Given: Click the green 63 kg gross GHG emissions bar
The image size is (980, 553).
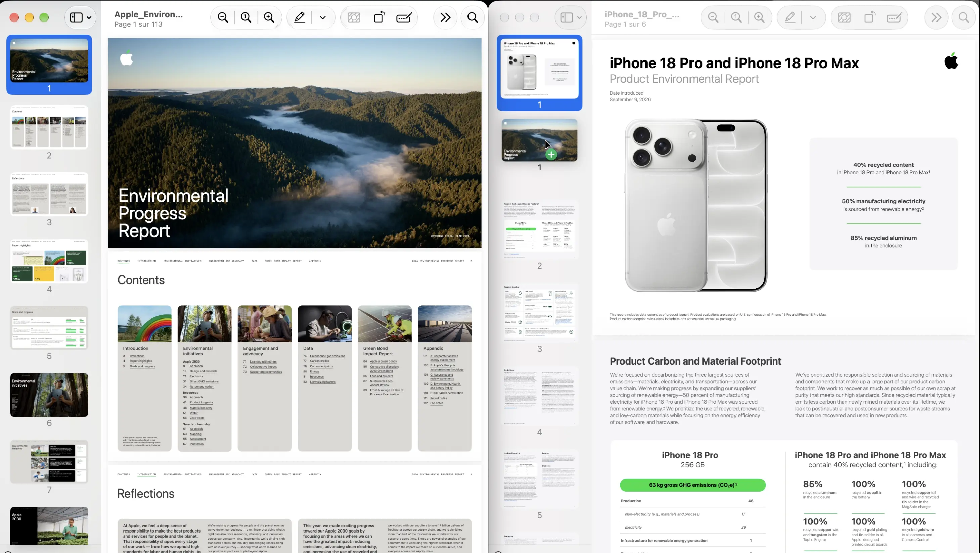Looking at the screenshot, I should coord(693,485).
